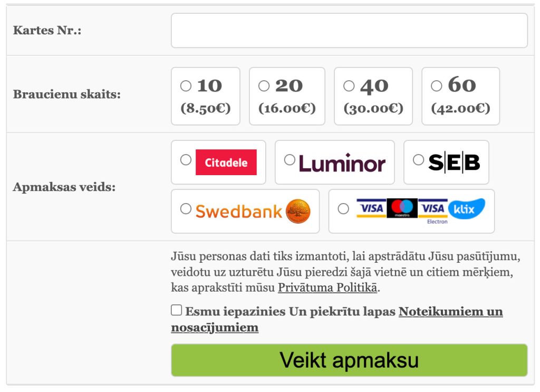
Task: Select the Citadele payment radio button
Action: click(x=186, y=159)
